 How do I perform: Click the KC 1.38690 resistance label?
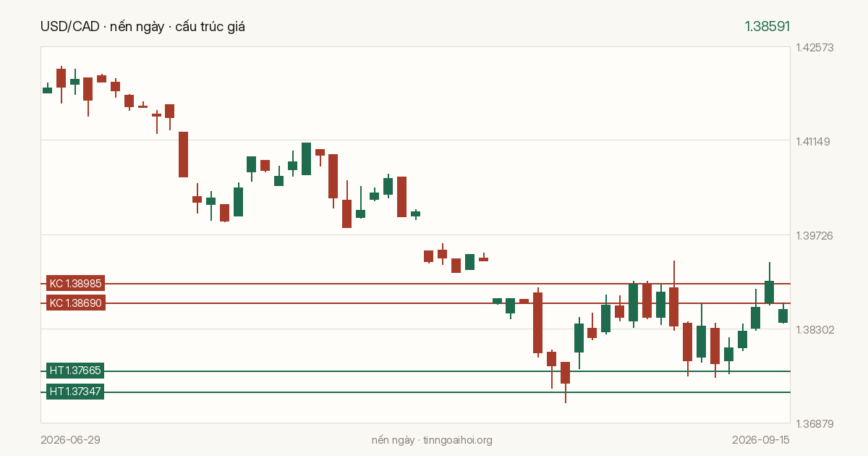pos(76,303)
